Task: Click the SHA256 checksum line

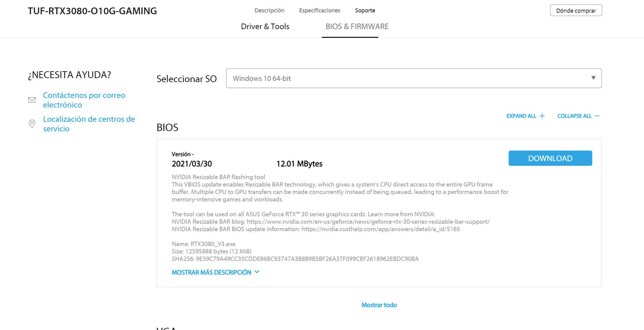Action: point(295,259)
